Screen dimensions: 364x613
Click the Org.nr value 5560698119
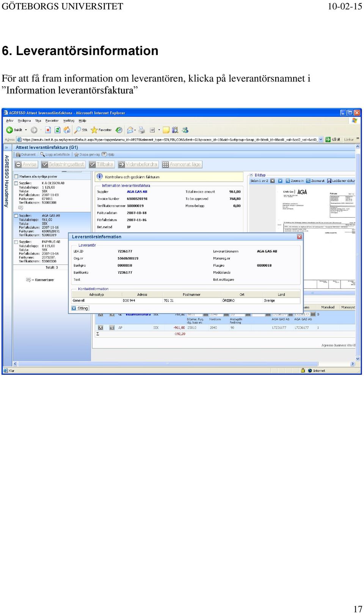point(128,259)
